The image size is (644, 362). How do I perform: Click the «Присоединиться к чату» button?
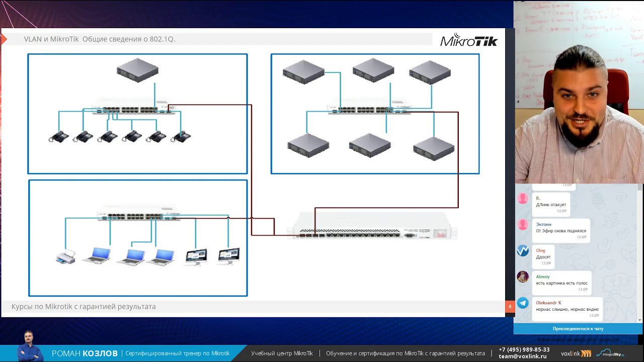pos(578,328)
